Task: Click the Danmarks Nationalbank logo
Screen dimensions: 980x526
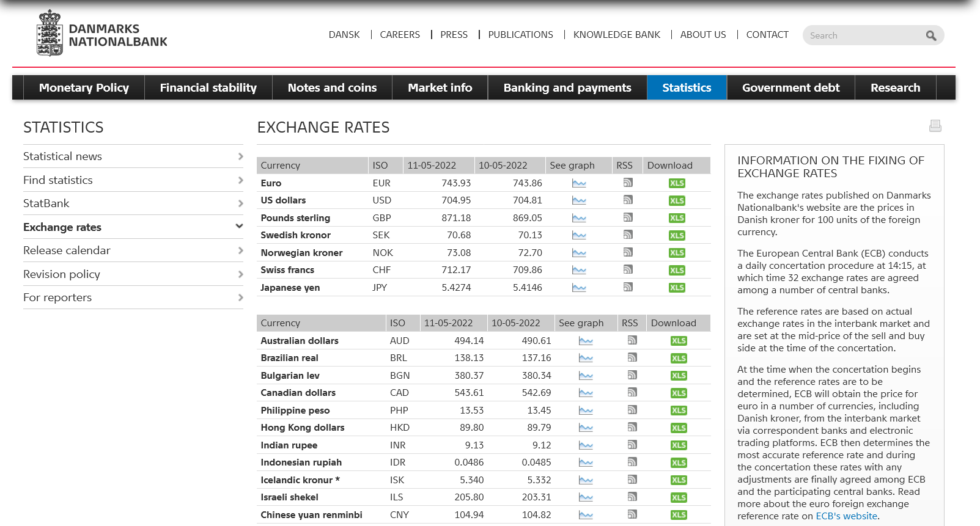Action: [102, 35]
